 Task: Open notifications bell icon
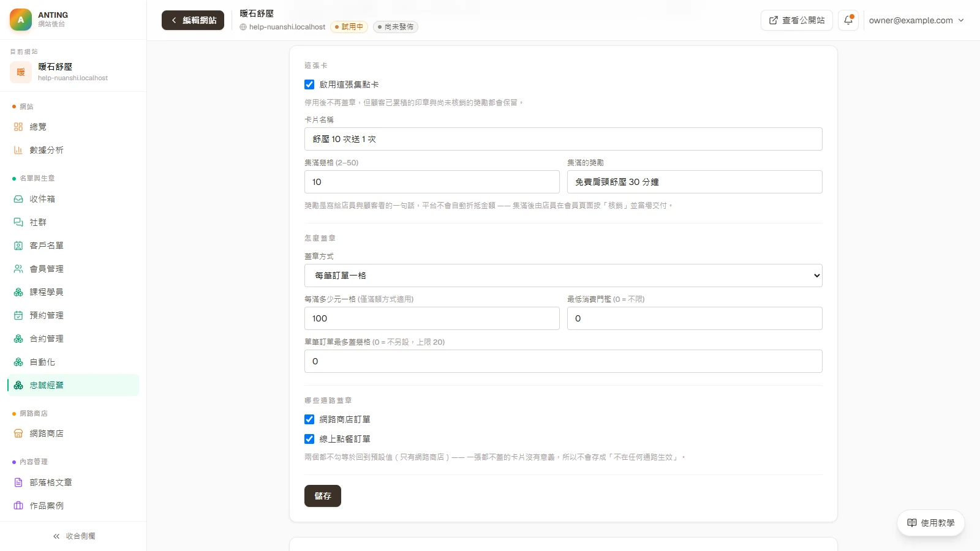click(848, 20)
